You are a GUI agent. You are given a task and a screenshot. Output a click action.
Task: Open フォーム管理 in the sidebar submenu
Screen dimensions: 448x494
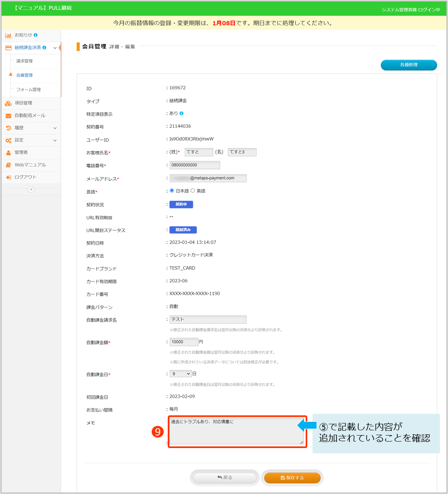pyautogui.click(x=28, y=90)
